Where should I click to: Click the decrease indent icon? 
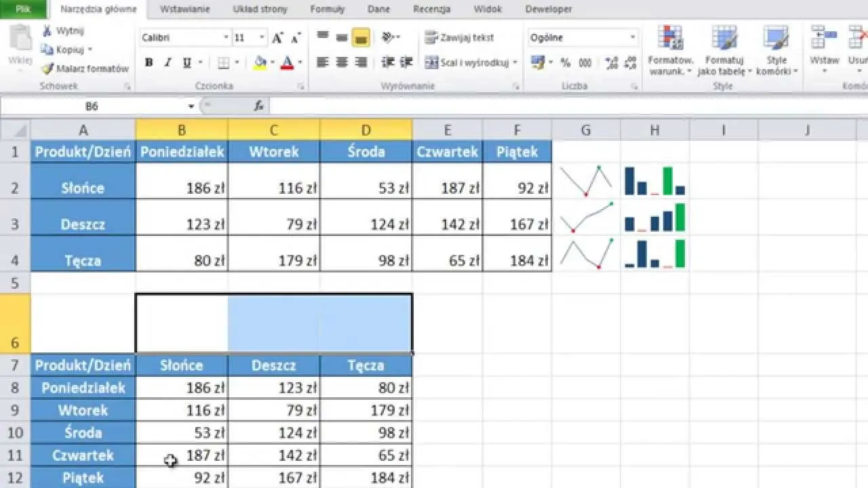point(388,62)
